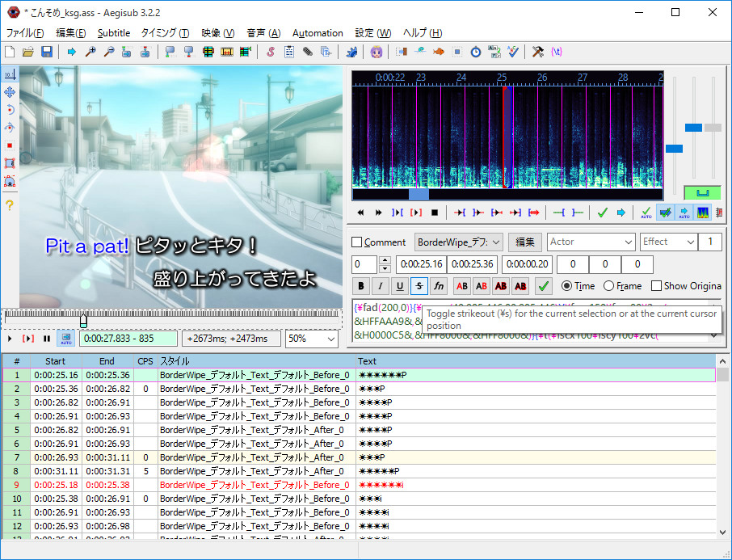Open visual typesetting help question mark
The image size is (732, 560).
coord(10,204)
